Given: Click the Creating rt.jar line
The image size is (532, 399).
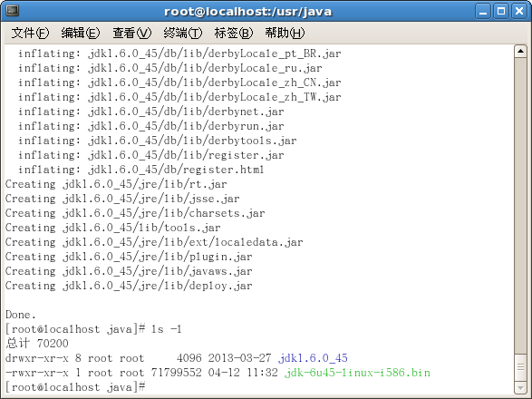Looking at the screenshot, I should pyautogui.click(x=116, y=184).
